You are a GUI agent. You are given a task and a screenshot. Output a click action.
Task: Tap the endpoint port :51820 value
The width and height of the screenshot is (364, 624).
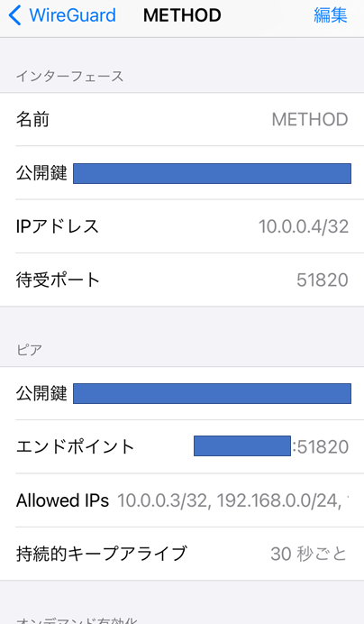[321, 447]
